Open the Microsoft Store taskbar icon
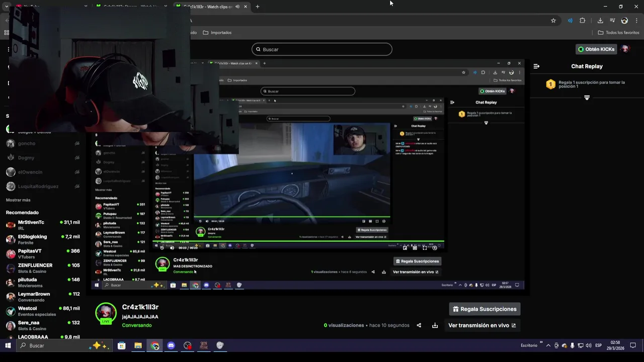This screenshot has width=644, height=362. coord(121,345)
